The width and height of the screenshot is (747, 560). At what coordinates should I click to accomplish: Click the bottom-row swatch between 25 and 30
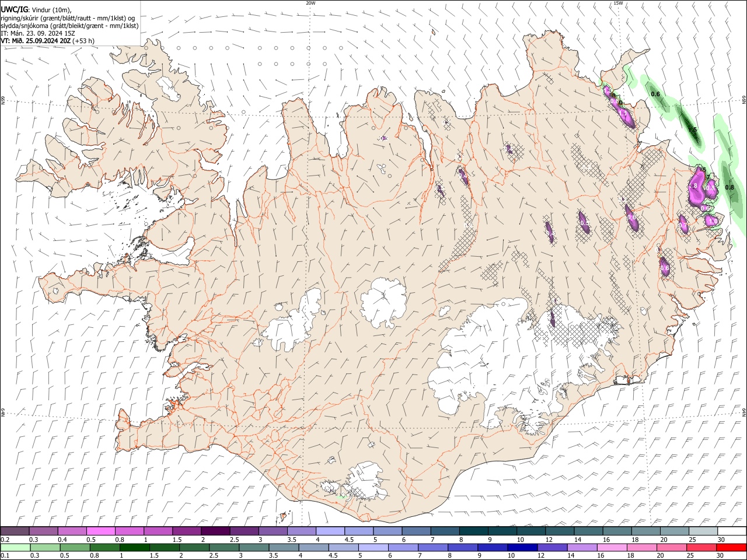pyautogui.click(x=701, y=548)
